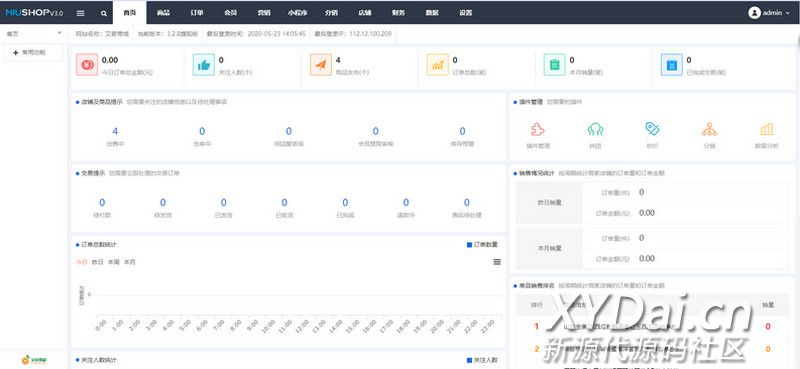Viewport: 800px width, 369px height.
Task: Click the 常用功能 add button
Action: click(34, 52)
